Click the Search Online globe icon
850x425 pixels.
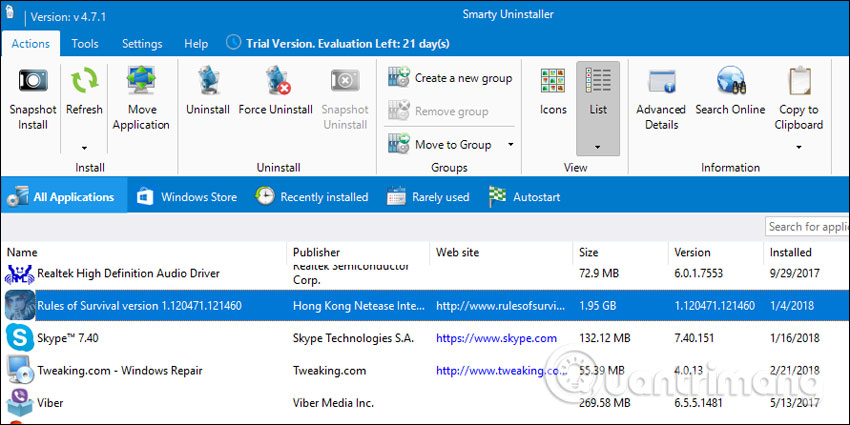pyautogui.click(x=730, y=82)
